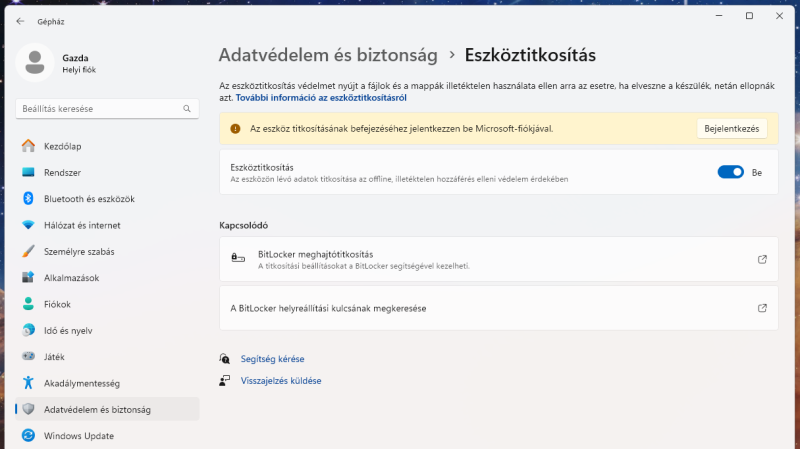Screen dimensions: 800x449
Task: Open BitLocker meghajtótitkosítás external link arrow
Action: coord(762,260)
